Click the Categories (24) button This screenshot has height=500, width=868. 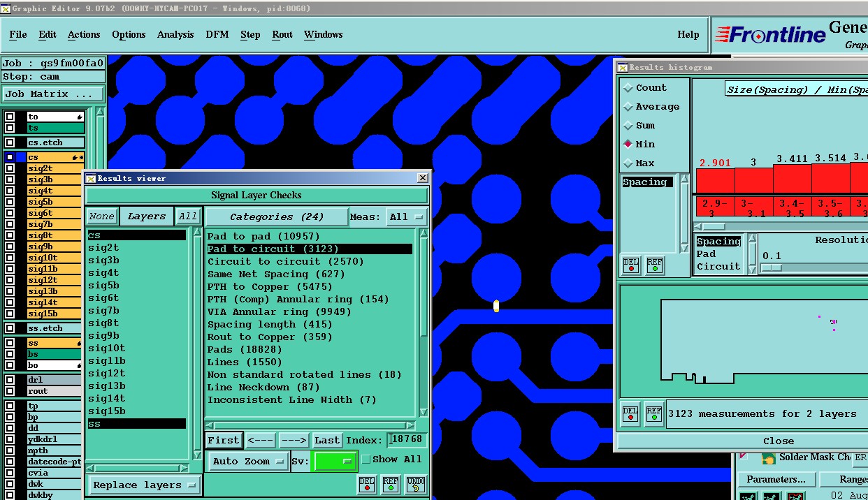coord(277,216)
